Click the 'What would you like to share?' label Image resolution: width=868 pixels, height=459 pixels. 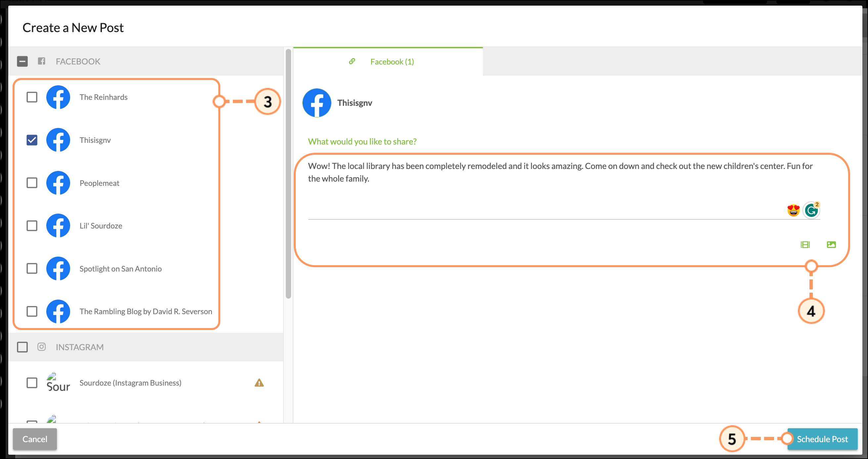(x=362, y=142)
